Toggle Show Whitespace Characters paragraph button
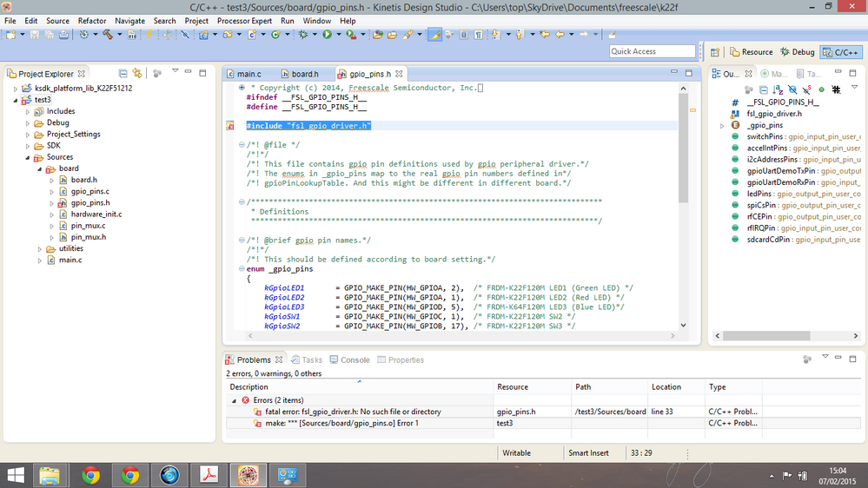The height and width of the screenshot is (488, 868). 478,35
